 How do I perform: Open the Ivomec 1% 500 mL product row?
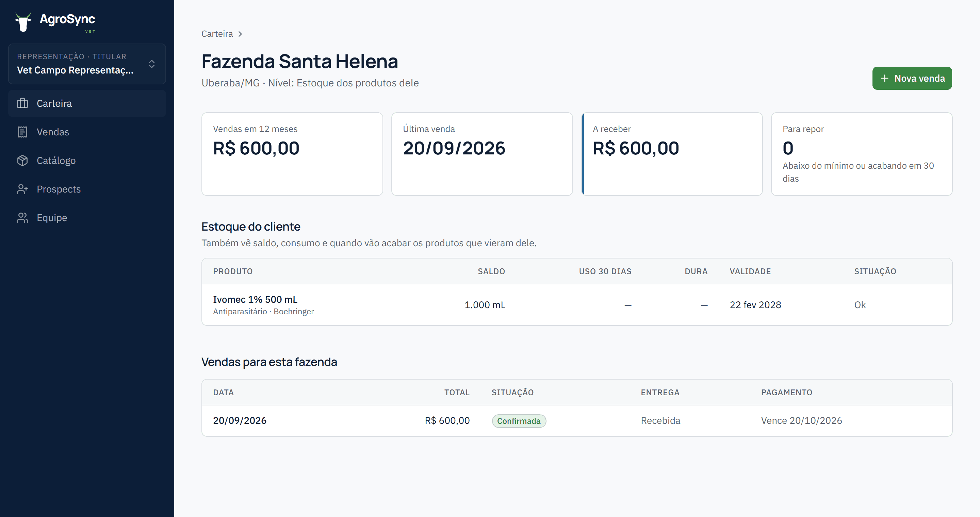click(577, 305)
